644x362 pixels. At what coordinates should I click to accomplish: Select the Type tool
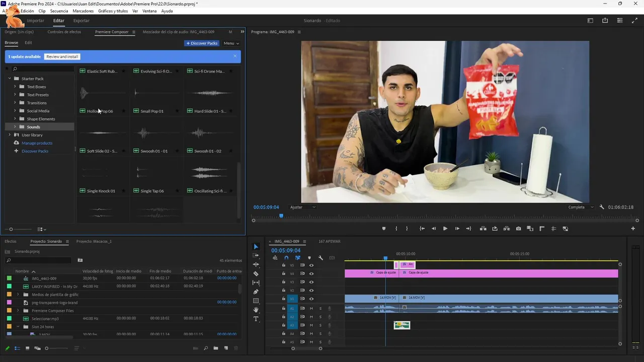256,319
